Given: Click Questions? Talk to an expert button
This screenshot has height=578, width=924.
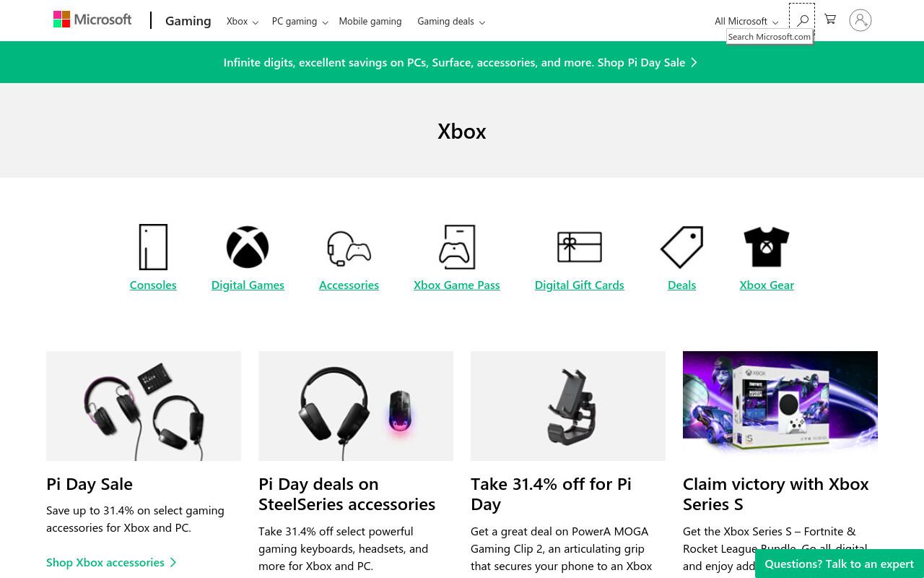Looking at the screenshot, I should coord(840,564).
